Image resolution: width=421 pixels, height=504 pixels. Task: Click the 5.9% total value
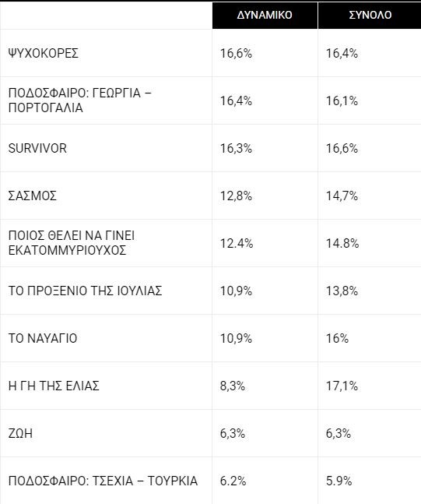pos(339,481)
